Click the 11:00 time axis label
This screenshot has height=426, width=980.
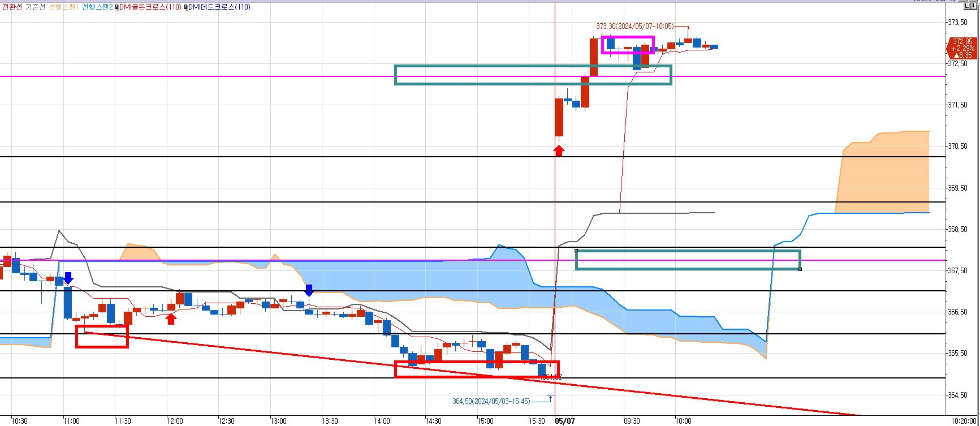(x=71, y=421)
